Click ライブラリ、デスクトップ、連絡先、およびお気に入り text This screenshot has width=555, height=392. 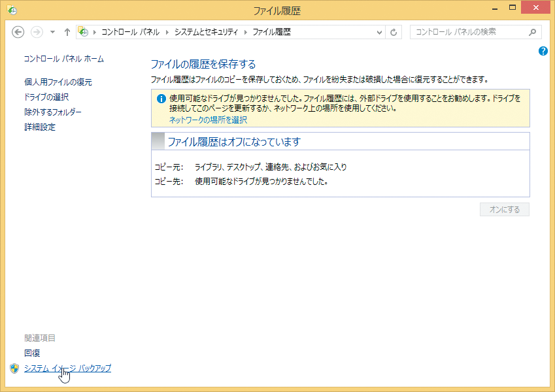[x=271, y=167]
